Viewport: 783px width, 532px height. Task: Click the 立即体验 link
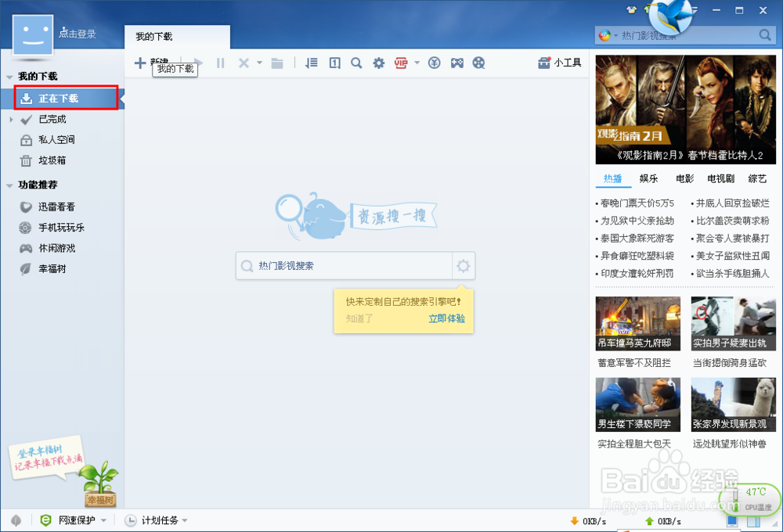click(446, 318)
